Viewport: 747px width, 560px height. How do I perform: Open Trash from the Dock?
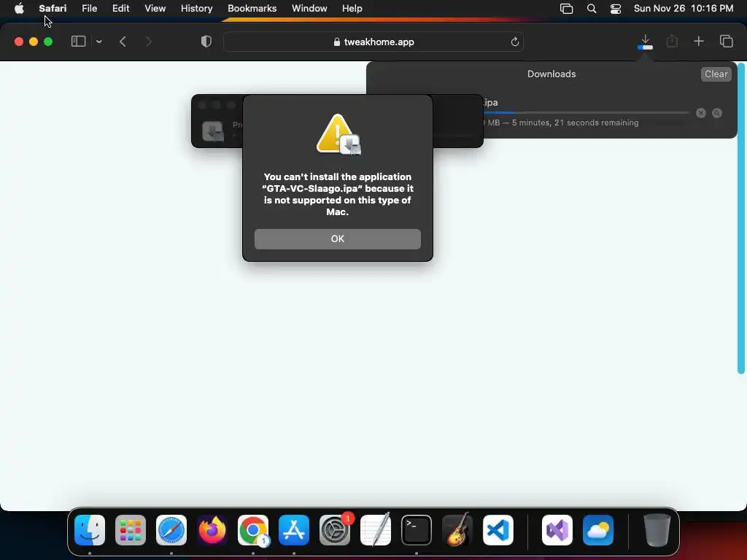(657, 530)
